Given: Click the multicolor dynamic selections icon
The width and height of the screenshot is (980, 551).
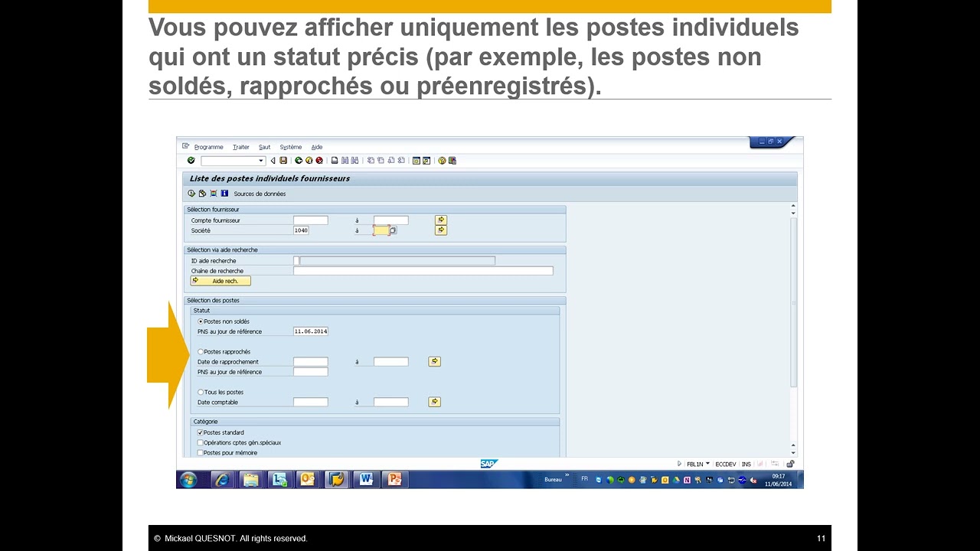Looking at the screenshot, I should [x=213, y=194].
